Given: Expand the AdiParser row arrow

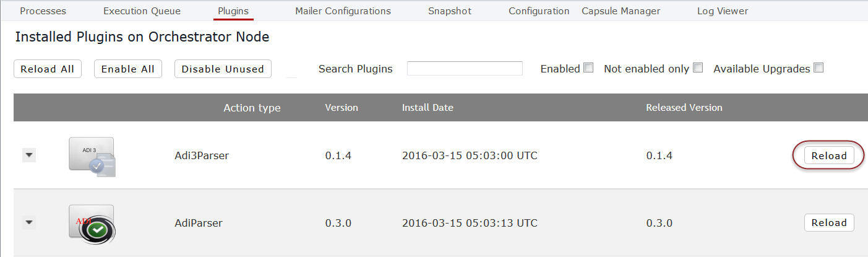Looking at the screenshot, I should [29, 222].
